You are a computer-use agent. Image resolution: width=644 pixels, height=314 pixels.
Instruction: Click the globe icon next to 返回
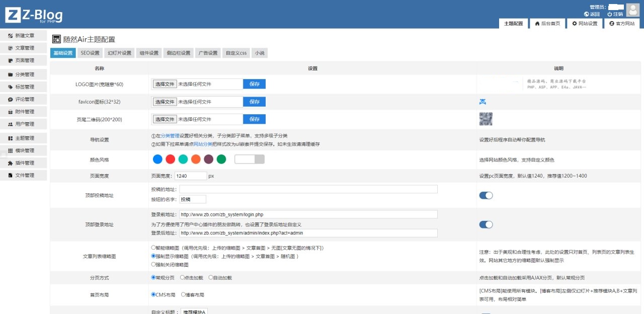(587, 14)
